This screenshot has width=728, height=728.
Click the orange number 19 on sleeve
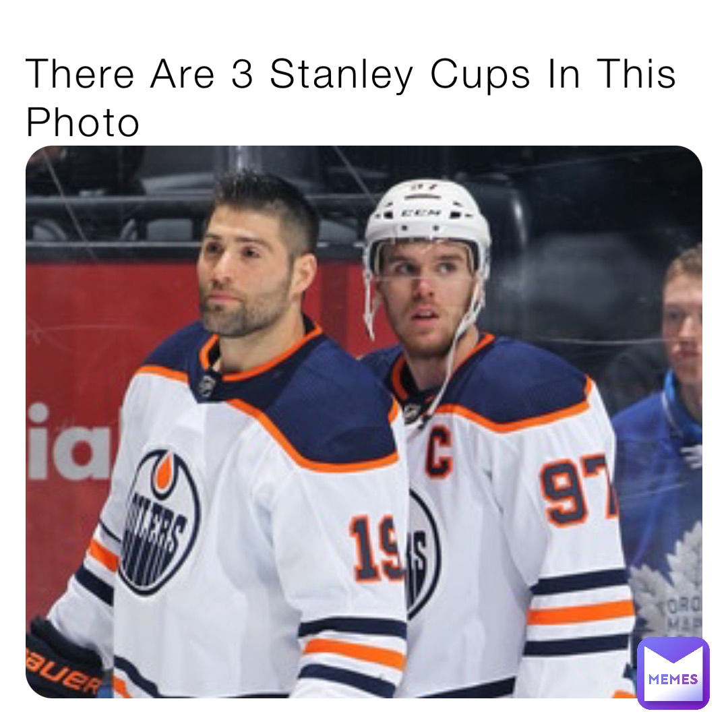coord(376,549)
